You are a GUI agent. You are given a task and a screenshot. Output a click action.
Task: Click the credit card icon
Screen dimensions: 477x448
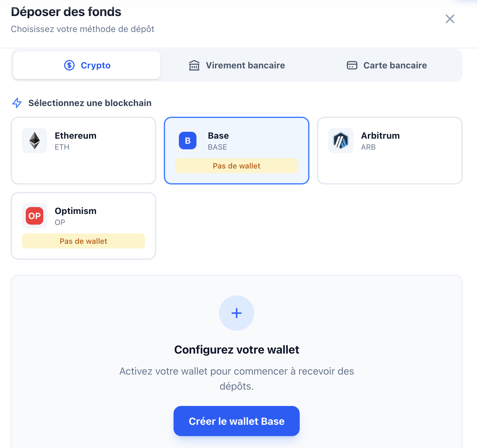click(x=352, y=65)
